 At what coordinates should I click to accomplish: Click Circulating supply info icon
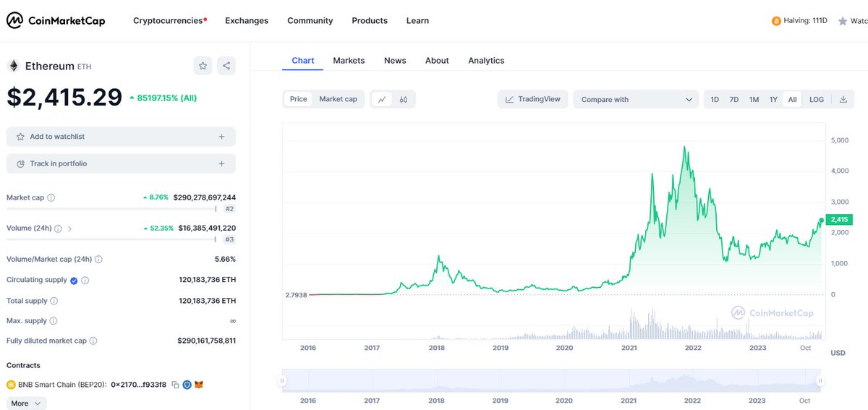(x=85, y=280)
